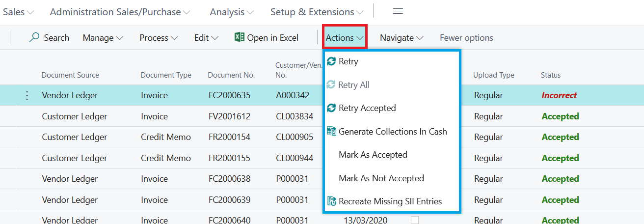Click the Retry refresh icon in Actions menu
Image resolution: width=644 pixels, height=224 pixels.
coord(331,61)
